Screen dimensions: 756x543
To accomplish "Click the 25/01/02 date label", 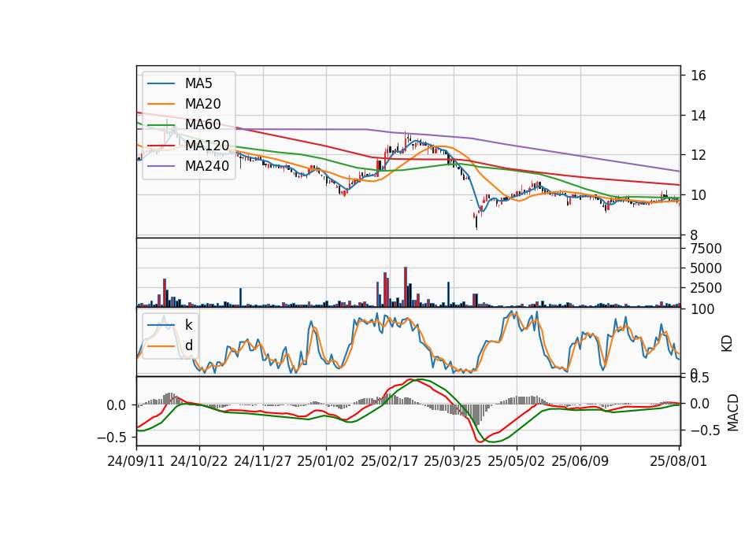I will [x=326, y=461].
